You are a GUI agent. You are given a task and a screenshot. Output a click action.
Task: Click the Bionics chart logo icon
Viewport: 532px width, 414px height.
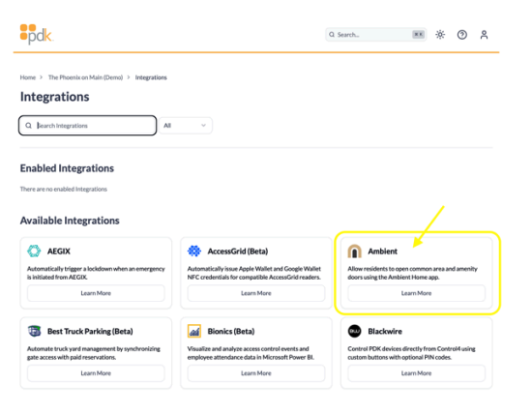[194, 331]
